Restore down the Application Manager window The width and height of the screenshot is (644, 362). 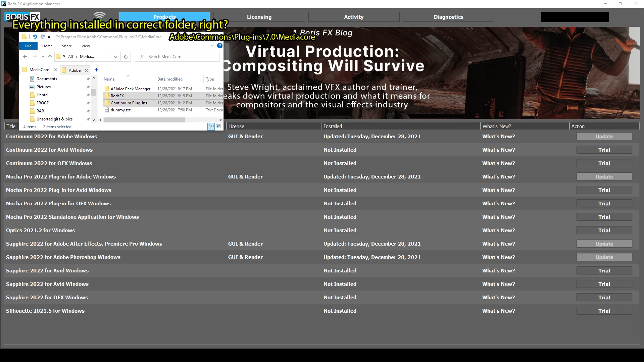pyautogui.click(x=620, y=4)
